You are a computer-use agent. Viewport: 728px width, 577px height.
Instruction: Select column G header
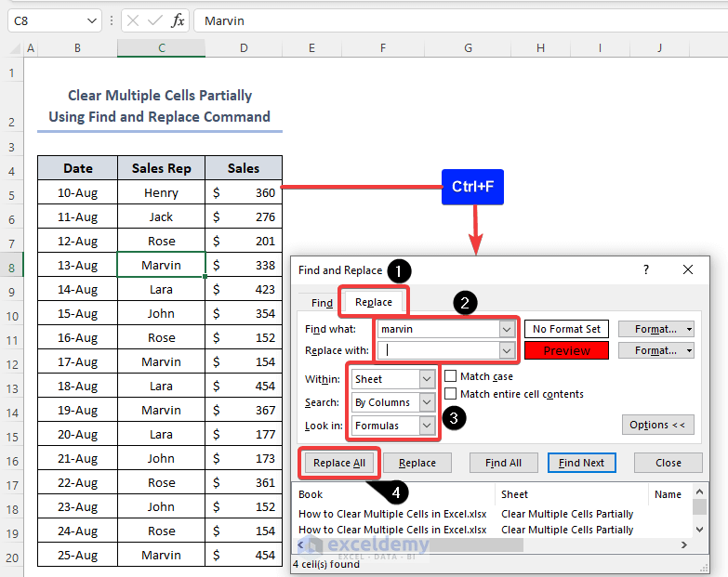click(468, 47)
